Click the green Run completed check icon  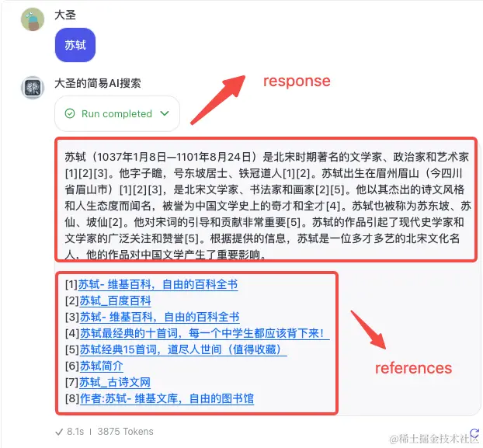[70, 113]
